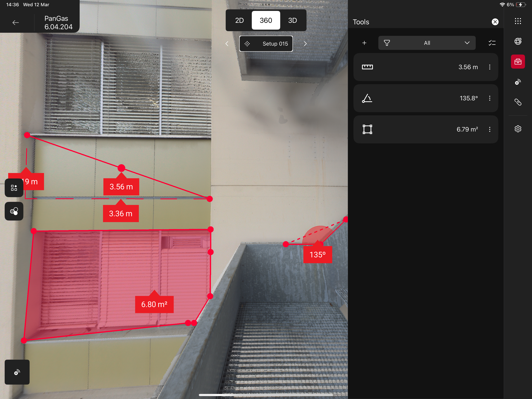532x399 pixels.
Task: Open the apps grid icon at top right
Action: click(518, 21)
